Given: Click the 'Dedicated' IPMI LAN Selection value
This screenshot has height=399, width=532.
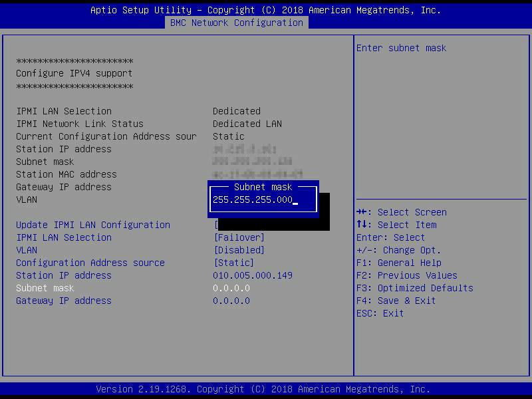Looking at the screenshot, I should pyautogui.click(x=237, y=111).
